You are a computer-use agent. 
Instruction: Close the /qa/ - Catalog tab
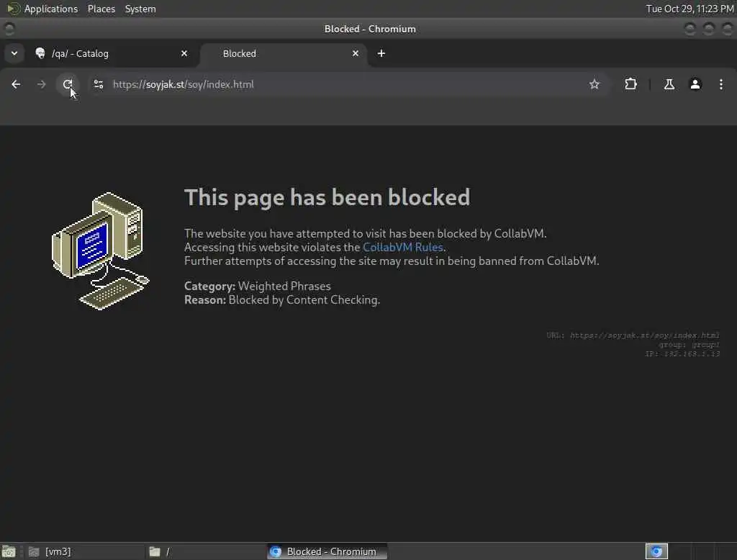(x=184, y=53)
